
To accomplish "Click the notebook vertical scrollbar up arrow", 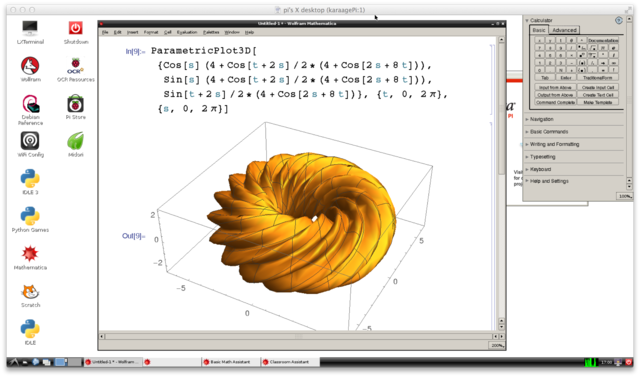I will pyautogui.click(x=501, y=40).
